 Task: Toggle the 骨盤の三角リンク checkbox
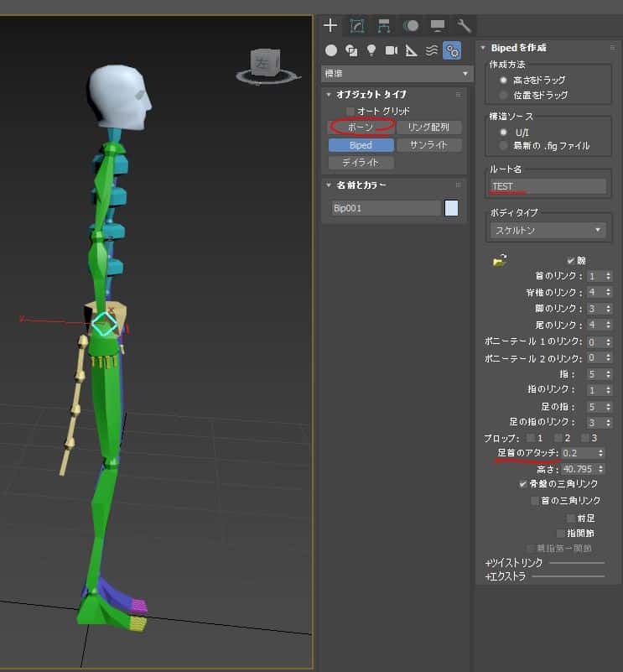coord(523,484)
